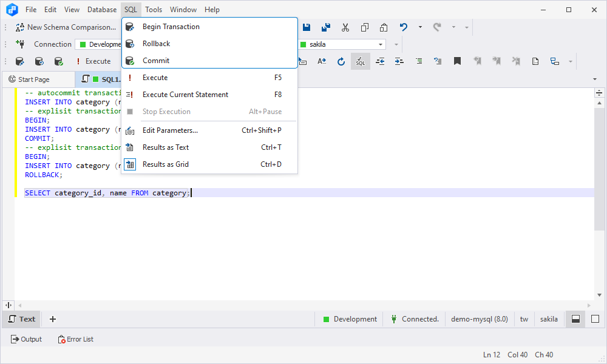607x364 pixels.
Task: Choose Execute F5 in the SQL menu
Action: point(209,78)
